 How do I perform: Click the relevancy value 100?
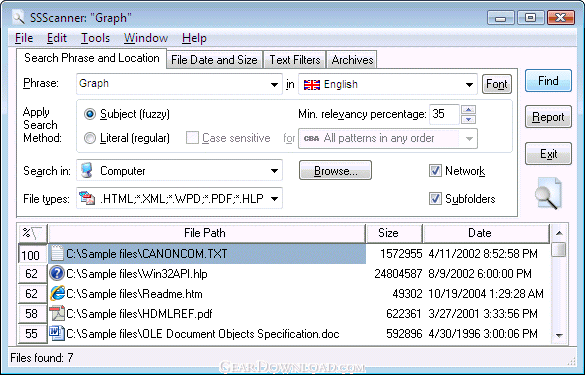click(31, 255)
